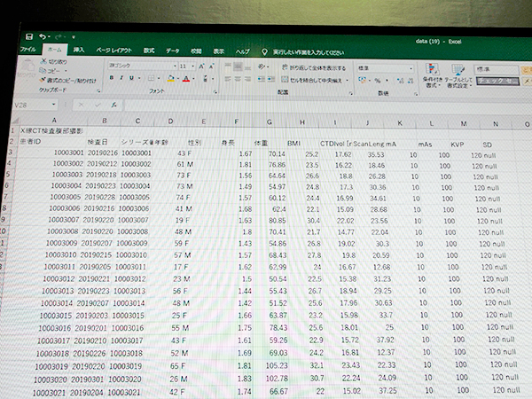Click the Format Painter brush icon
This screenshot has width=532, height=399.
(x=43, y=81)
